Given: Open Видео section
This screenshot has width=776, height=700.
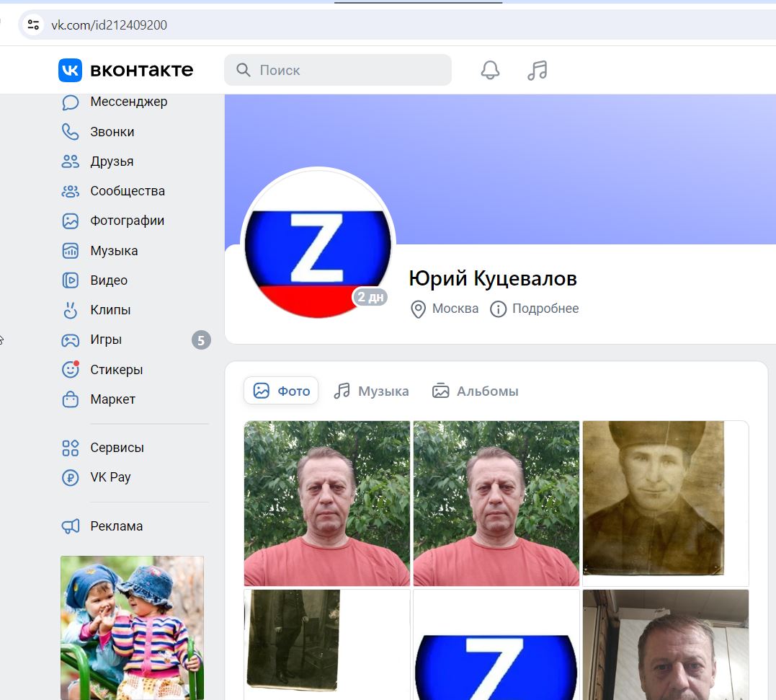Looking at the screenshot, I should coord(109,280).
